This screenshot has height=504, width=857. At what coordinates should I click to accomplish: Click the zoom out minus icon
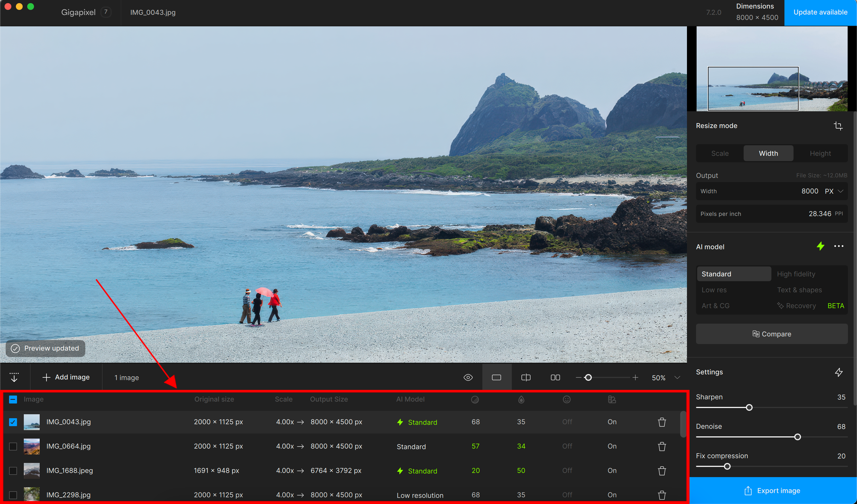[578, 377]
